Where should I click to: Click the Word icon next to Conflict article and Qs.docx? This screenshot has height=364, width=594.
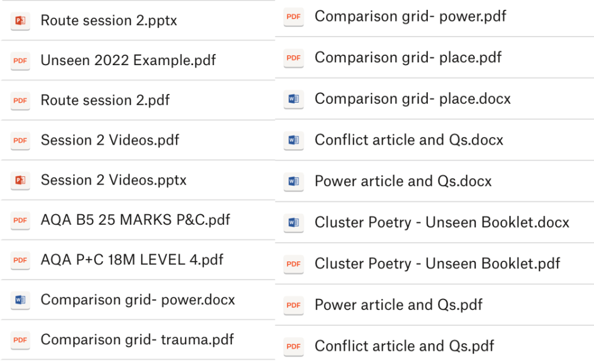click(x=294, y=140)
